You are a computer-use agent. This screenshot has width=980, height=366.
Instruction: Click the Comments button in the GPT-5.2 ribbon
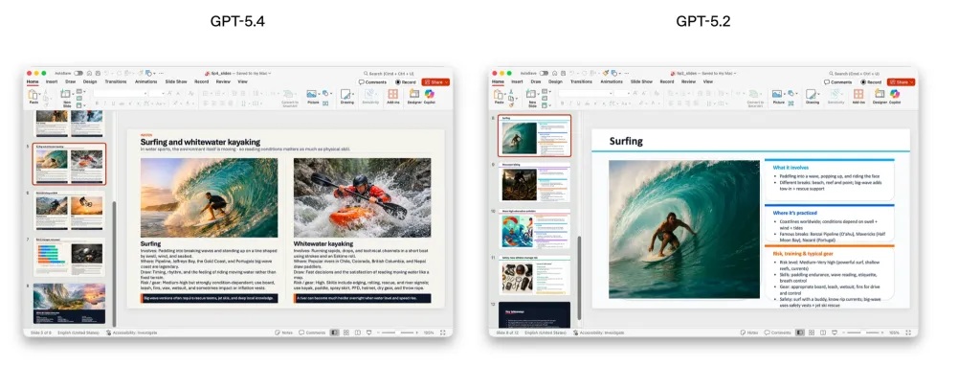click(x=838, y=82)
